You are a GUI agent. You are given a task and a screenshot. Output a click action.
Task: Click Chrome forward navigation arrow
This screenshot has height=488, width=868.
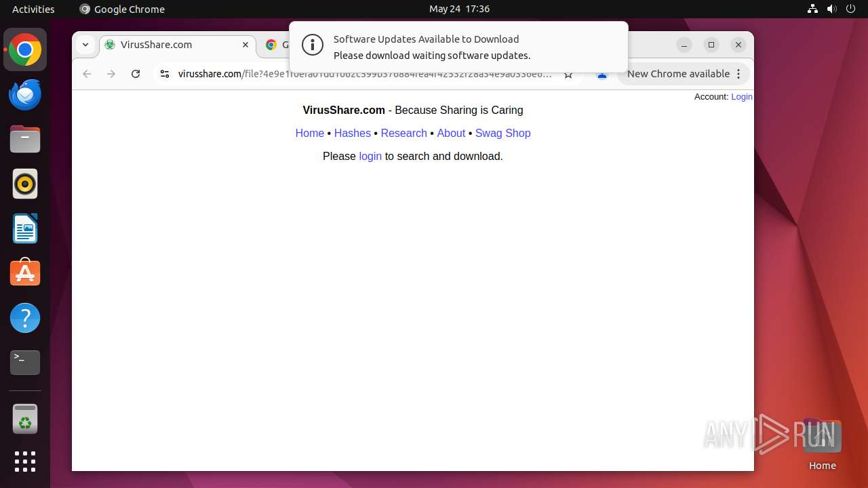coord(111,74)
